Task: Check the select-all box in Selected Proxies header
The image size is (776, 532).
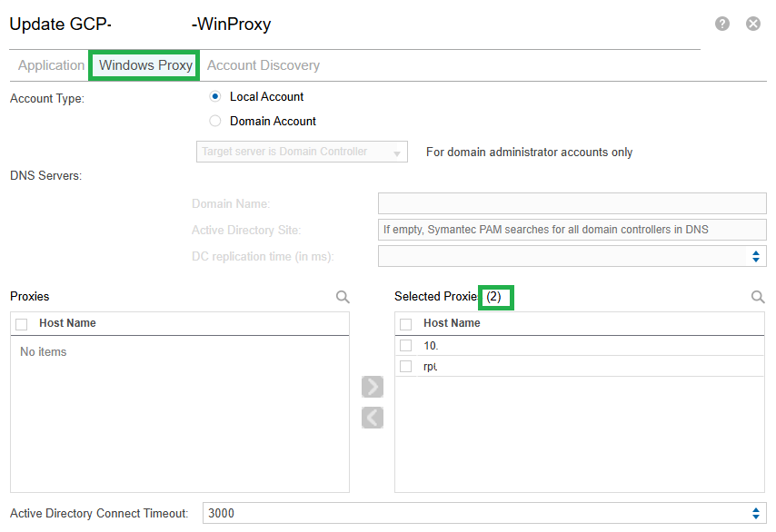Action: pyautogui.click(x=406, y=324)
